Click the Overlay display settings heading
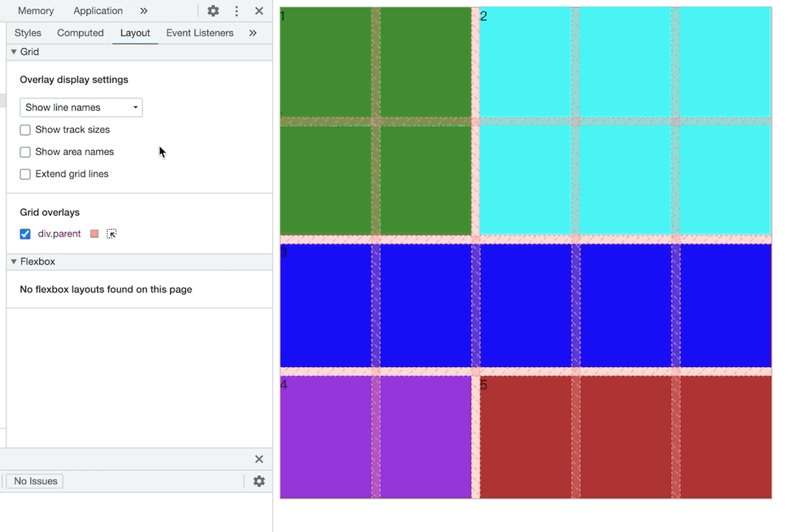 coord(74,80)
